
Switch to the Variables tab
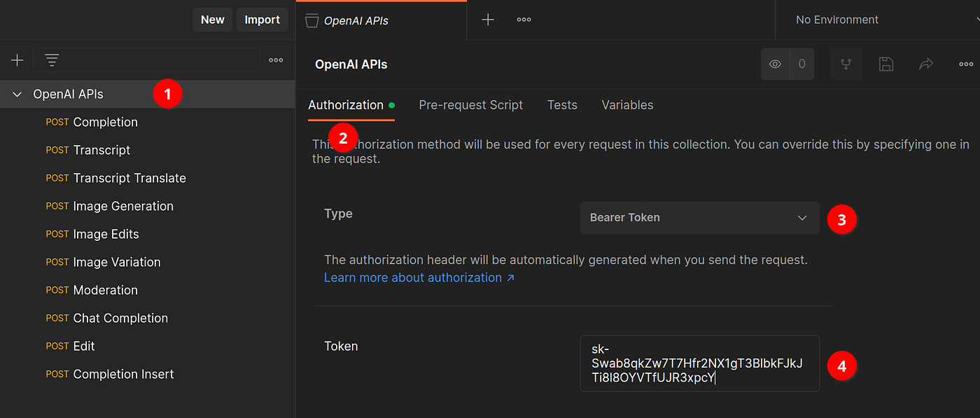(626, 105)
